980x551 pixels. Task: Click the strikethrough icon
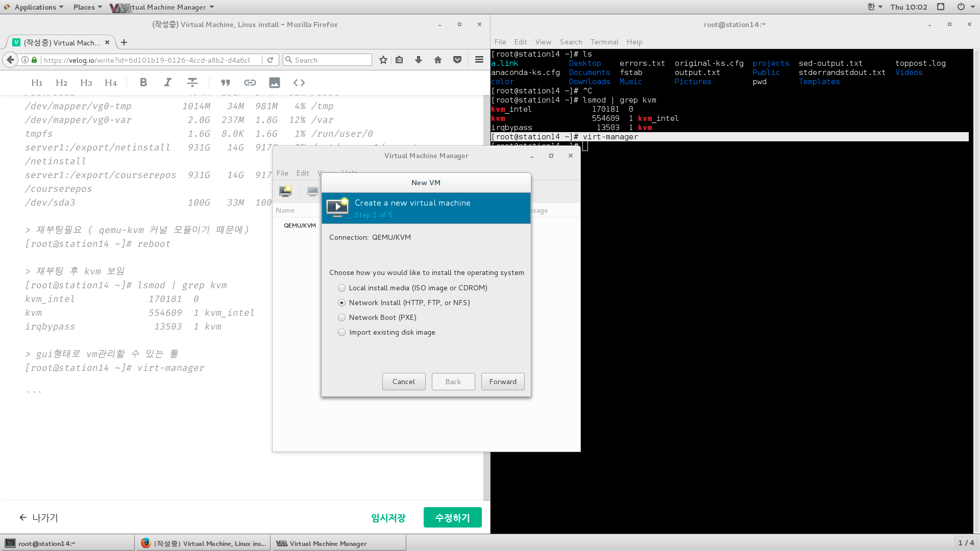(192, 83)
